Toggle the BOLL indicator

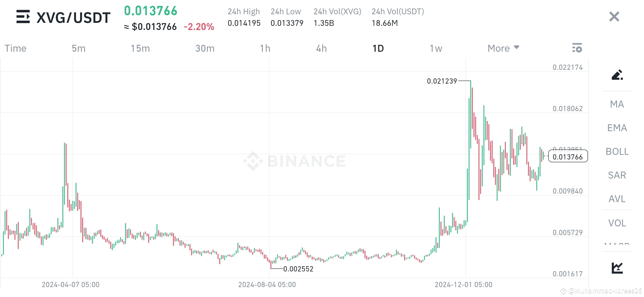click(616, 152)
